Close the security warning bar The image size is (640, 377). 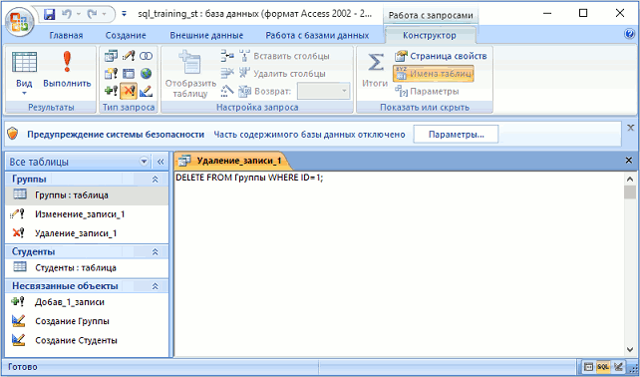[631, 128]
